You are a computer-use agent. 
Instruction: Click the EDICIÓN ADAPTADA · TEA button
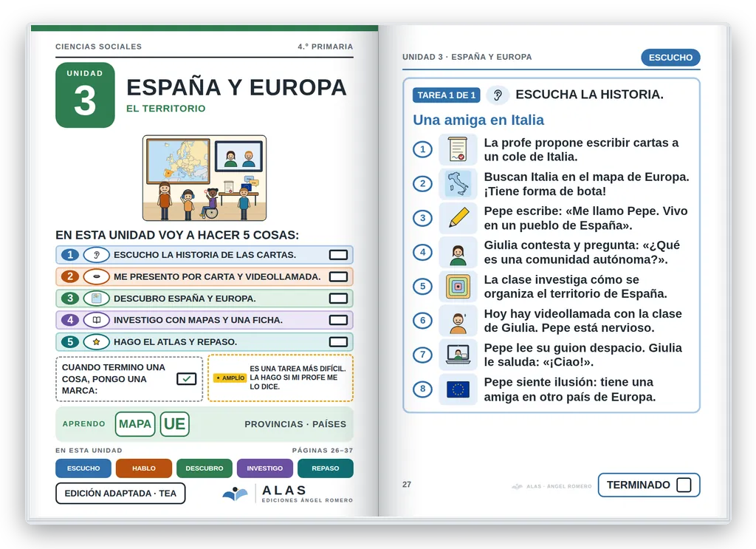[120, 494]
